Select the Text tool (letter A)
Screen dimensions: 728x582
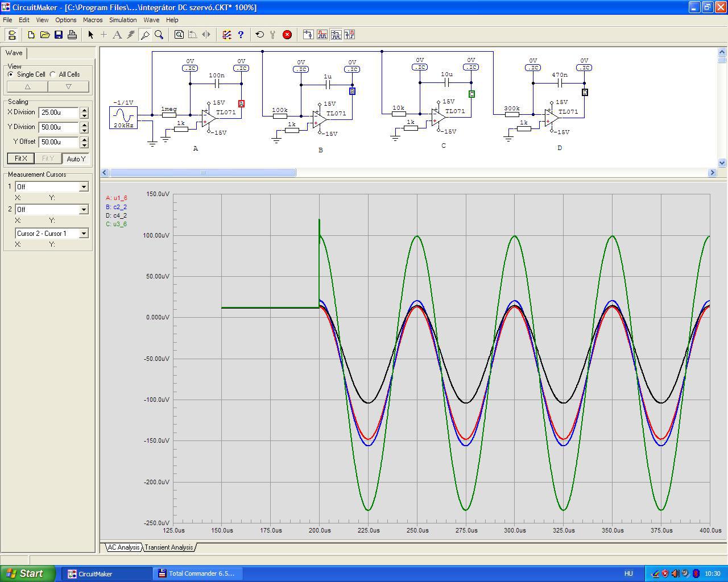coord(117,35)
